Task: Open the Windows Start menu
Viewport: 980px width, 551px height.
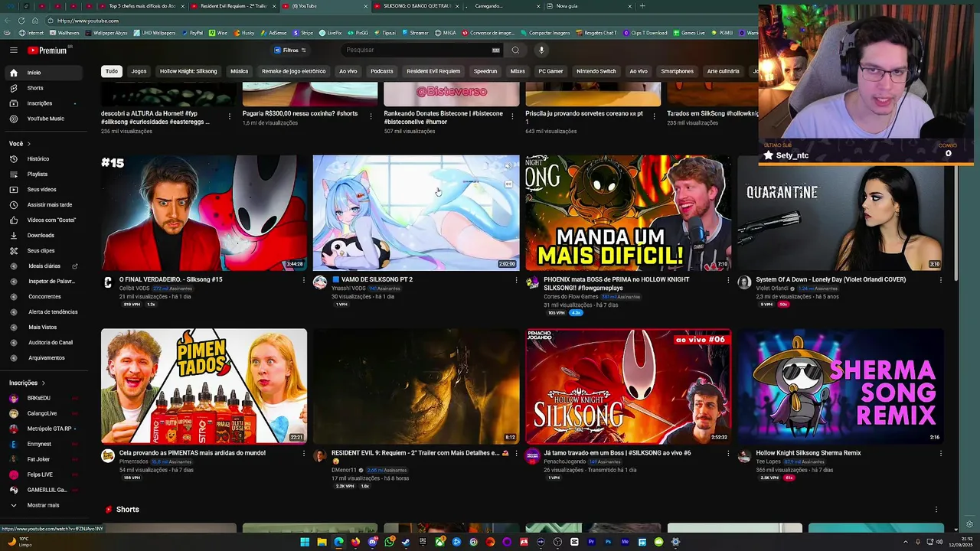Action: point(305,542)
